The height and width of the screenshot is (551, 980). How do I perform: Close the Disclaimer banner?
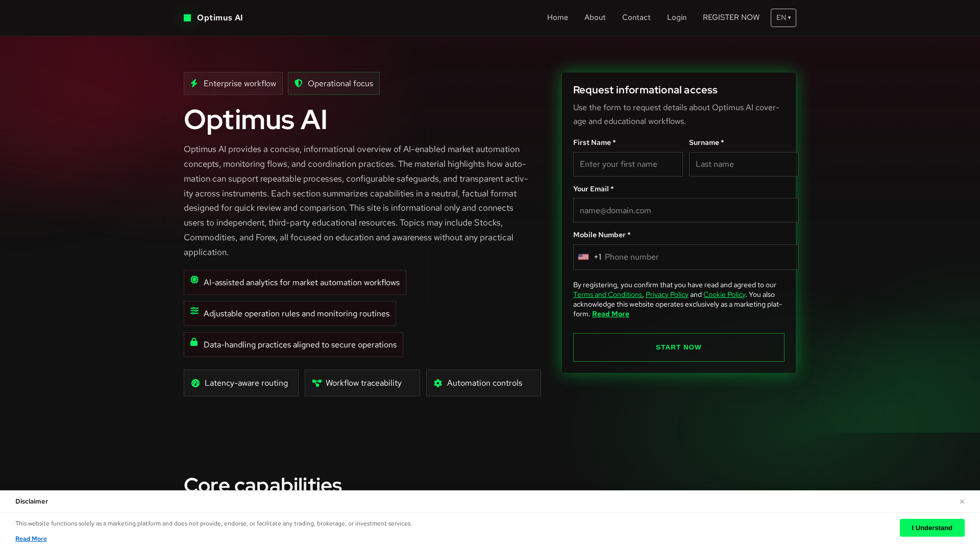click(x=962, y=502)
